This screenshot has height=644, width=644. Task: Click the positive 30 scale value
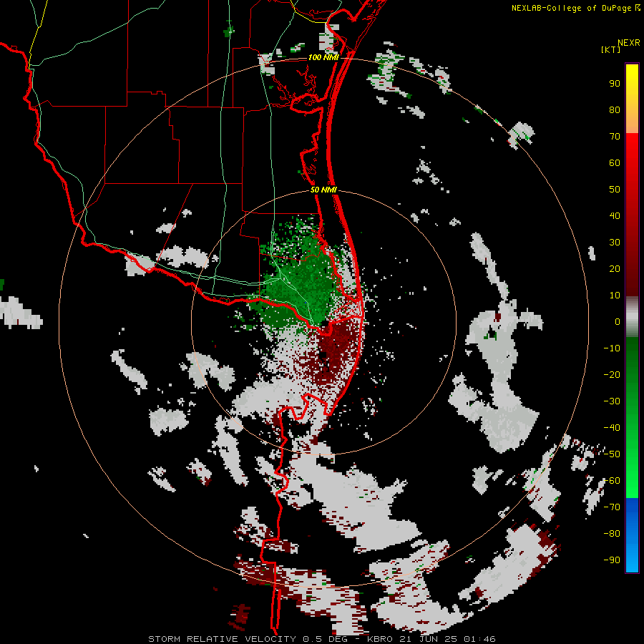[615, 243]
